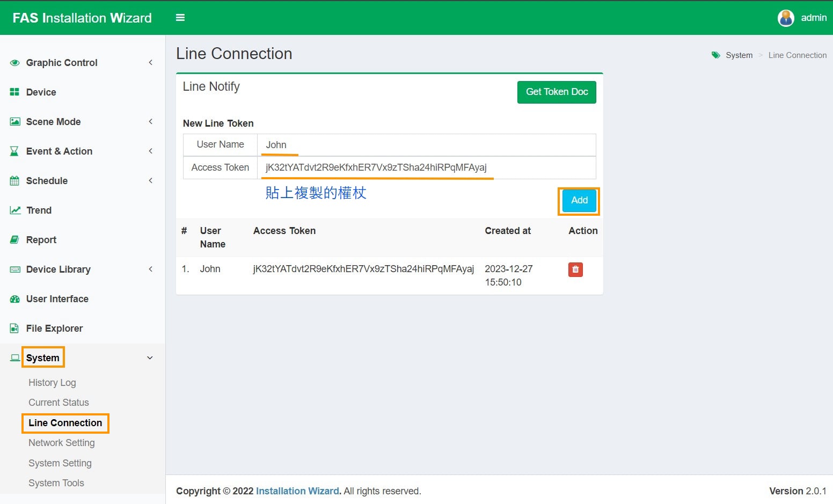
Task: Click the File Explorer icon
Action: point(14,328)
